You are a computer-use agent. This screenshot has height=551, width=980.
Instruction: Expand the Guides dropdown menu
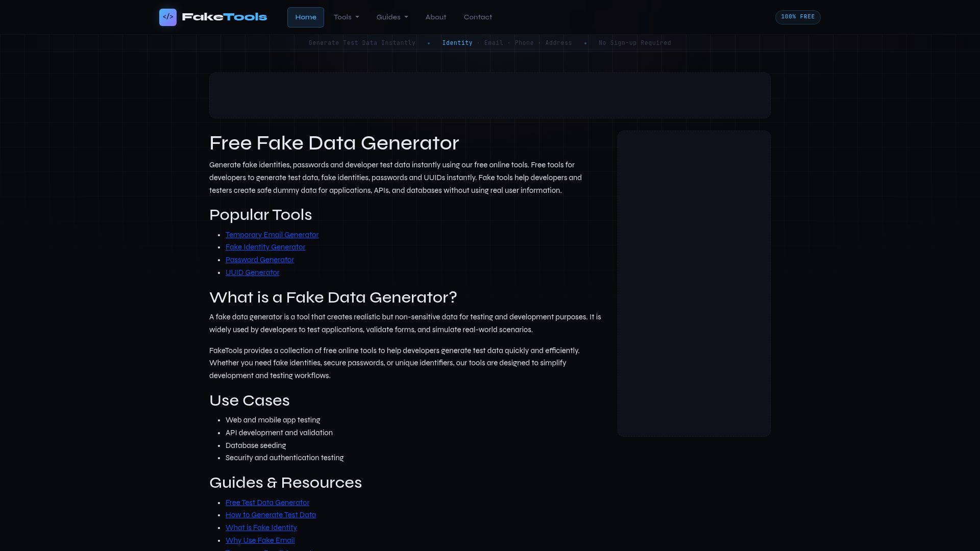393,17
